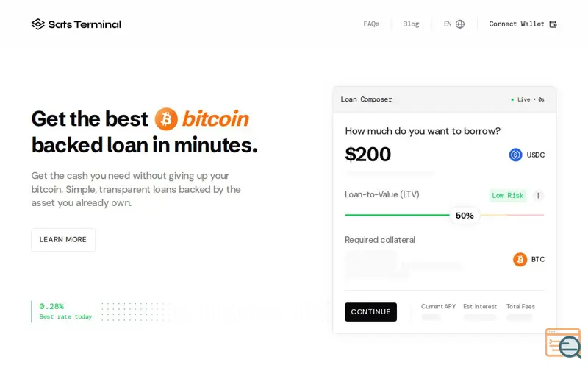Click the 50% LTV slider handle
This screenshot has height=368, width=588.
coord(465,216)
